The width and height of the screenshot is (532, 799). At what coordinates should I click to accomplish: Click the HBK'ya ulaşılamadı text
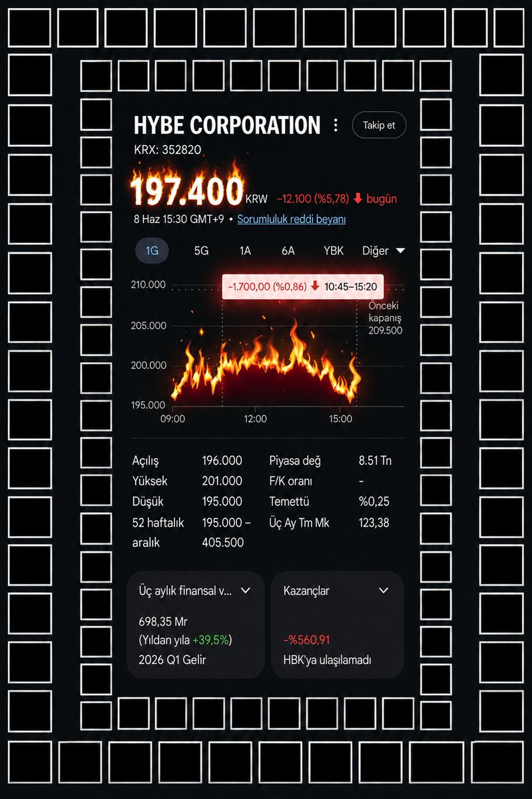(327, 660)
